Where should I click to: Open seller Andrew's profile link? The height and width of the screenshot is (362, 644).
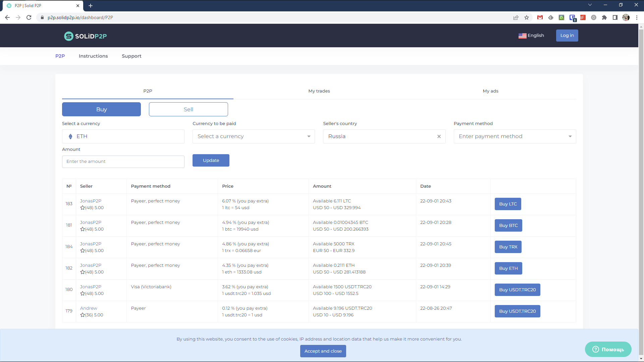click(x=89, y=308)
